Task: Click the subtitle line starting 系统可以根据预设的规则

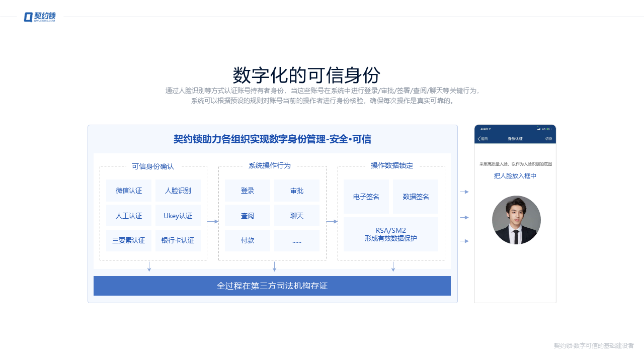Action: [324, 101]
